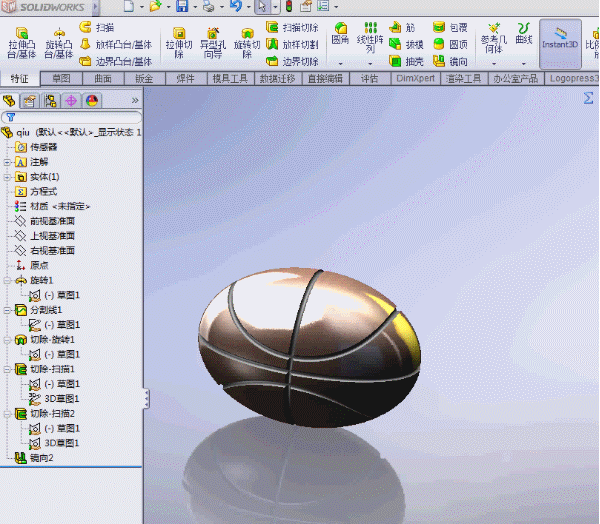The width and height of the screenshot is (600, 524).
Task: Collapse the 旋转1 feature node
Action: click(x=7, y=281)
